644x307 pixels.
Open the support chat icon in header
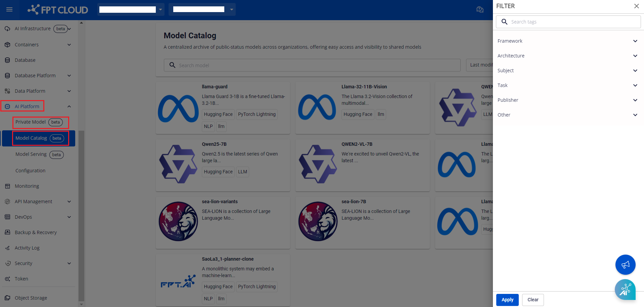480,9
